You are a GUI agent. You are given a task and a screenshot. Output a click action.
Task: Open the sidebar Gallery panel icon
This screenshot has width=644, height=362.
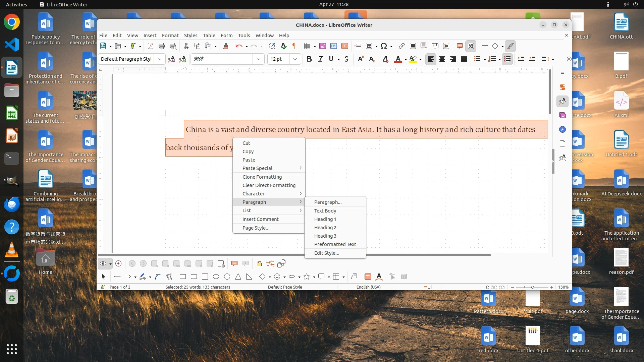(562, 115)
